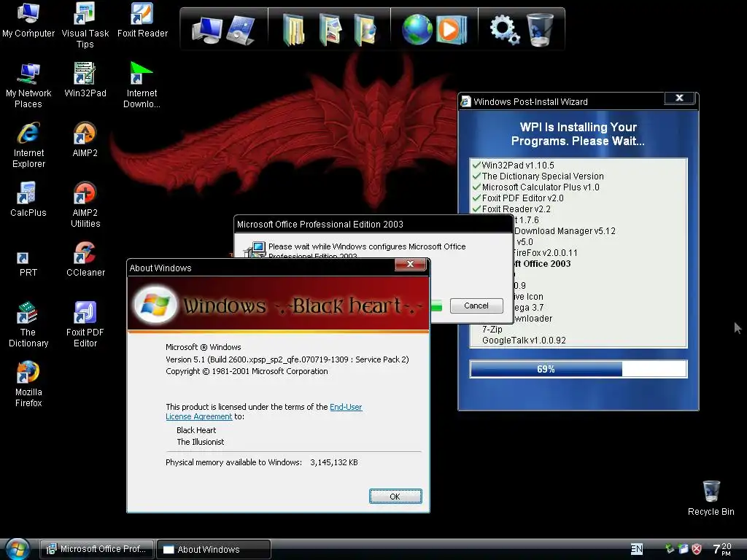
Task: Open The Dictionary desktop icon
Action: click(28, 324)
